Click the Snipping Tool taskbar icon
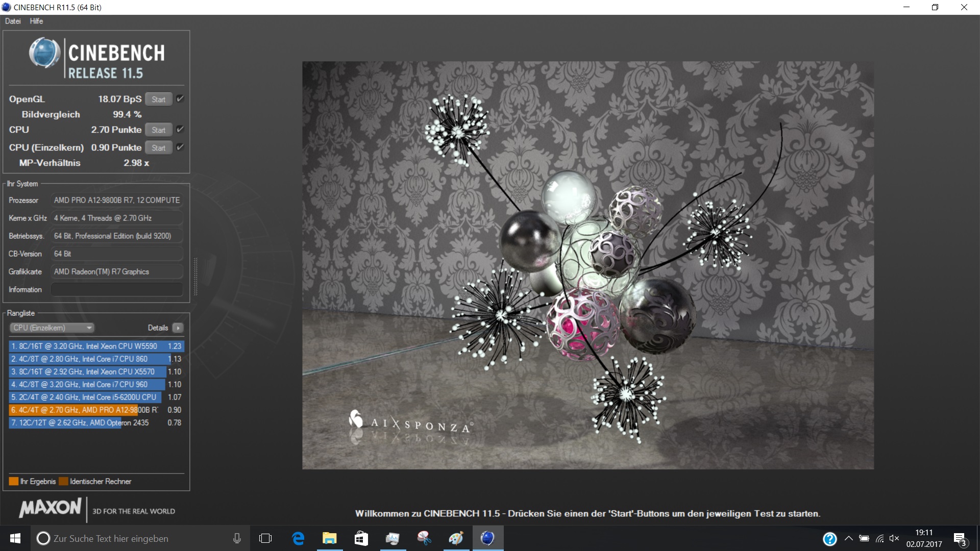This screenshot has width=980, height=551. coord(424,538)
